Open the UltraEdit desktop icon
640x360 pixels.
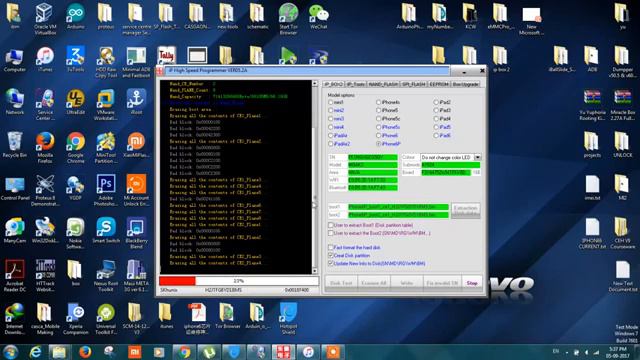(x=76, y=102)
